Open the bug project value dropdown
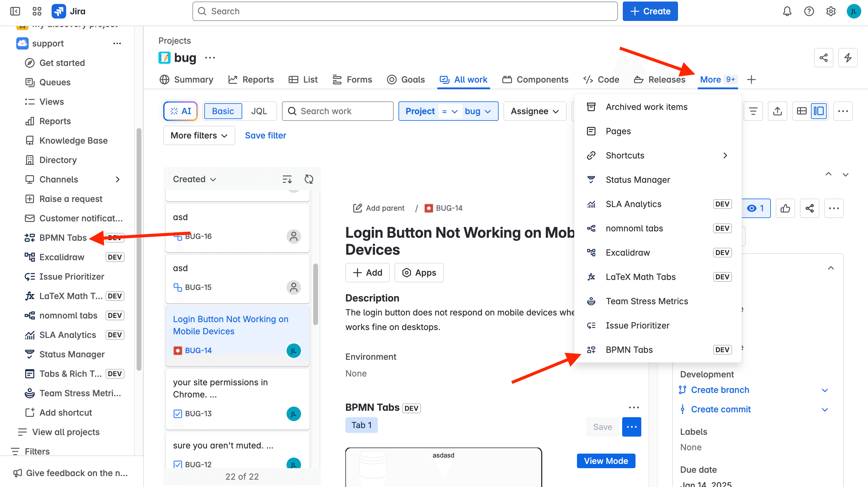This screenshot has height=487, width=868. click(x=477, y=111)
